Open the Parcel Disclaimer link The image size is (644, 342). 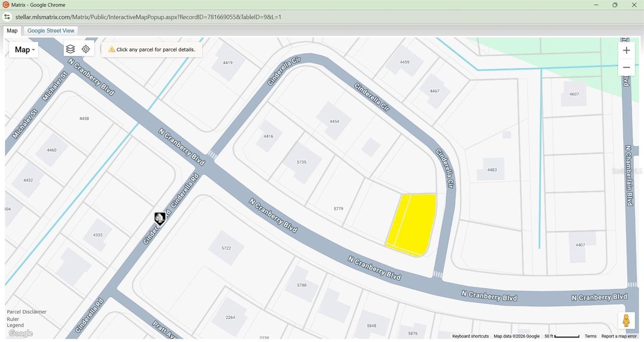click(x=26, y=311)
